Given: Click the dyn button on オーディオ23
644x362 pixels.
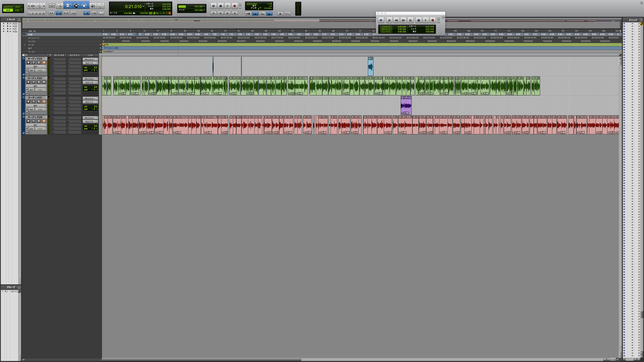Looking at the screenshot, I should click(31, 70).
